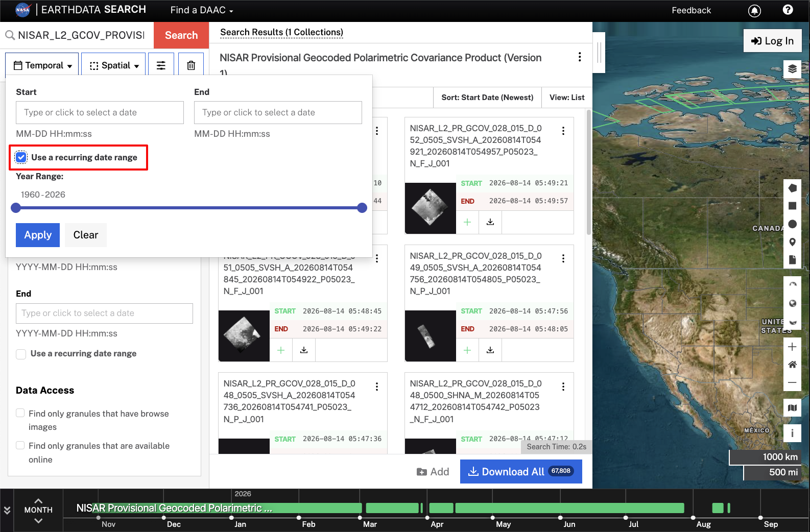Add granule starting 05:48:45 to project
Image resolution: width=810 pixels, height=532 pixels.
[x=281, y=350]
